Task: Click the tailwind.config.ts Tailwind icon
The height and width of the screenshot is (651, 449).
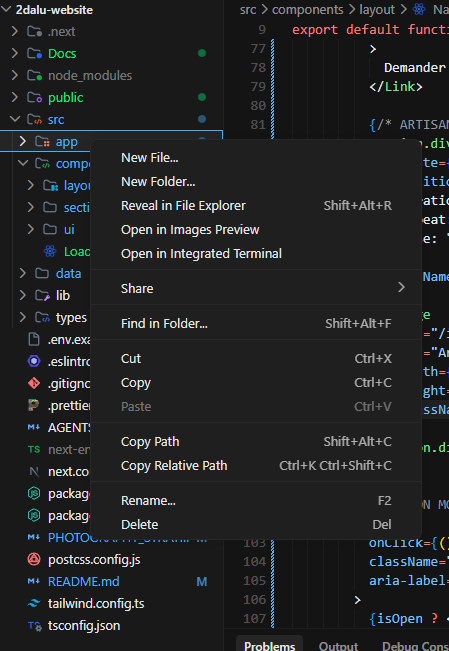Action: point(34,603)
